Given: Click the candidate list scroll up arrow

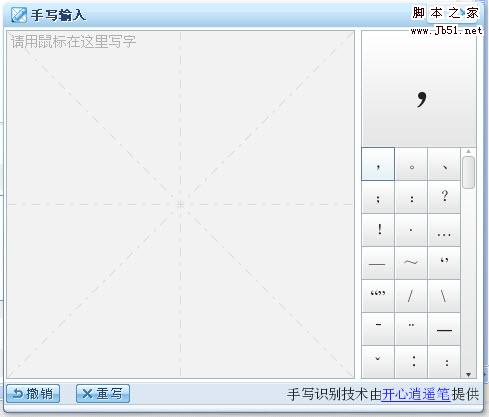Looking at the screenshot, I should [468, 152].
